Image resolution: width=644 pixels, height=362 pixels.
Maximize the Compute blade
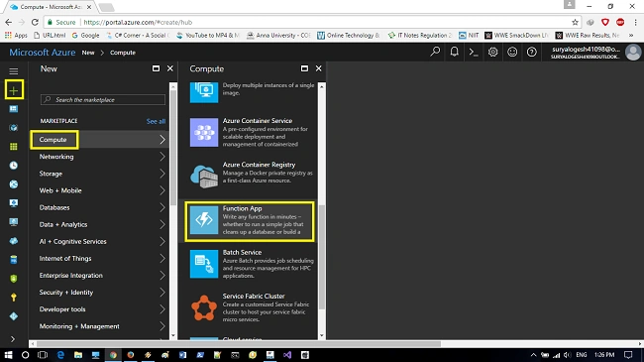point(304,68)
